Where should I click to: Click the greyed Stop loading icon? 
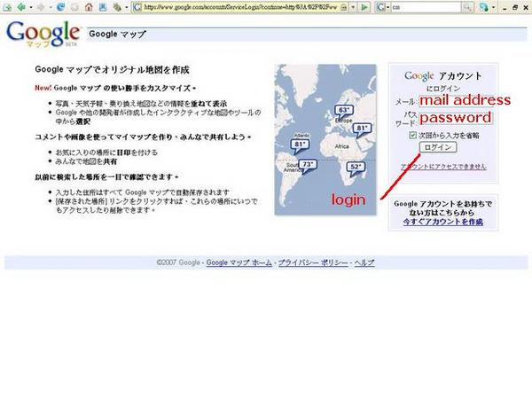point(74,7)
